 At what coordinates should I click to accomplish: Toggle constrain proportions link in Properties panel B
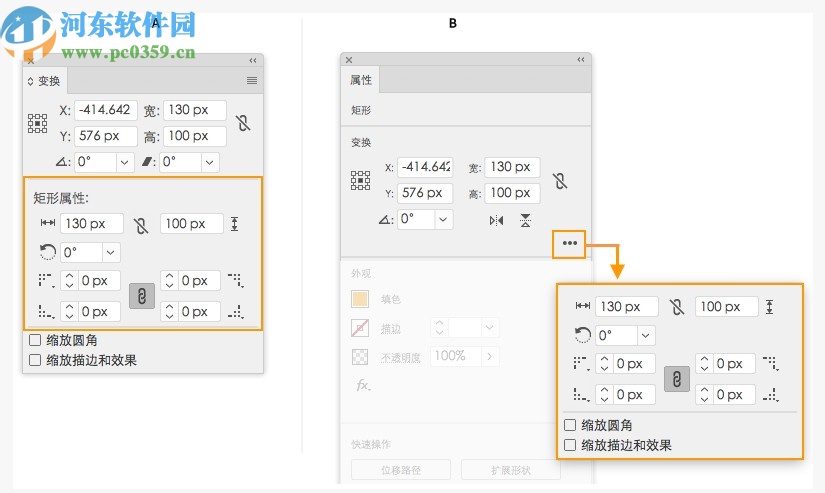click(560, 181)
